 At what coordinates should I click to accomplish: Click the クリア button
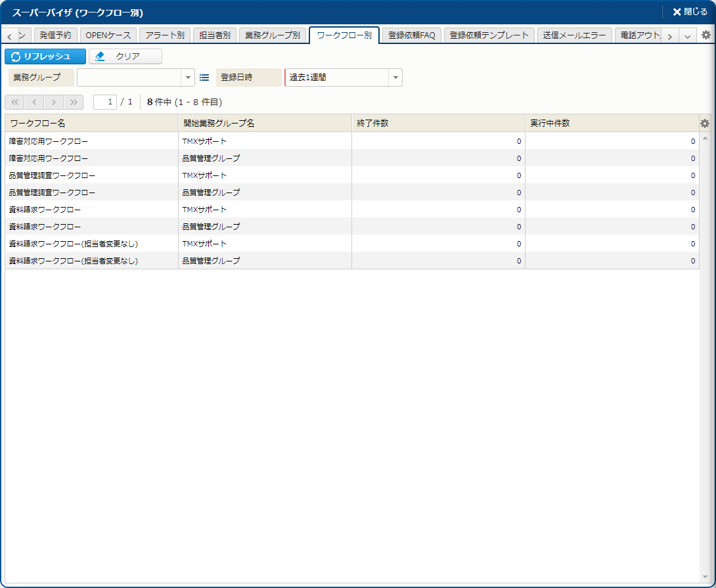click(x=125, y=57)
